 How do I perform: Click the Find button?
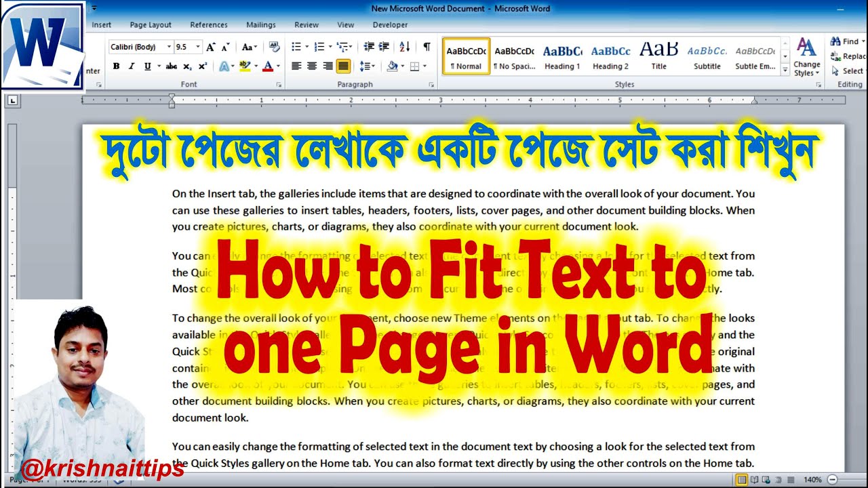(846, 41)
